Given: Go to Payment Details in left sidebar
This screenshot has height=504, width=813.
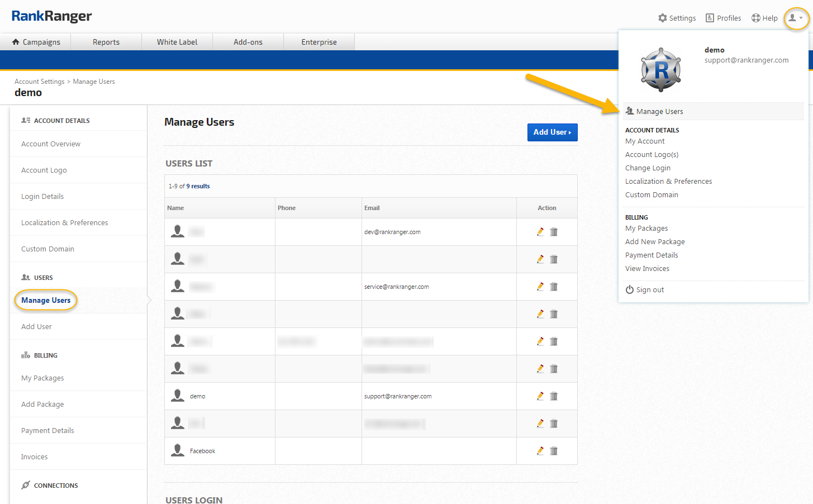Looking at the screenshot, I should pos(47,430).
